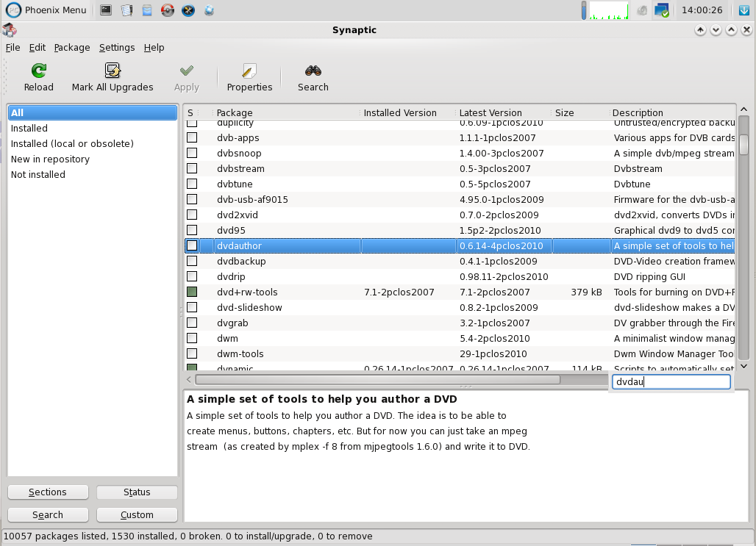Open the Package menu
Image resolution: width=756 pixels, height=546 pixels.
[72, 47]
